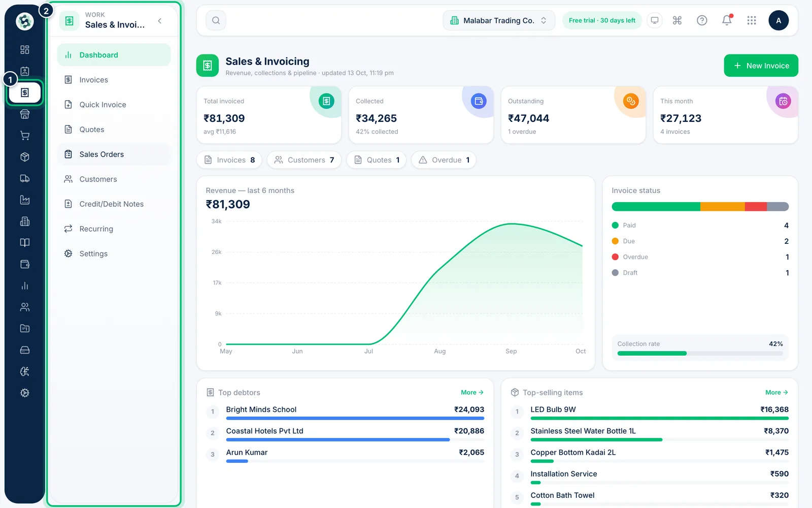Click the monitor display icon in top bar
This screenshot has height=508, width=812.
point(655,20)
